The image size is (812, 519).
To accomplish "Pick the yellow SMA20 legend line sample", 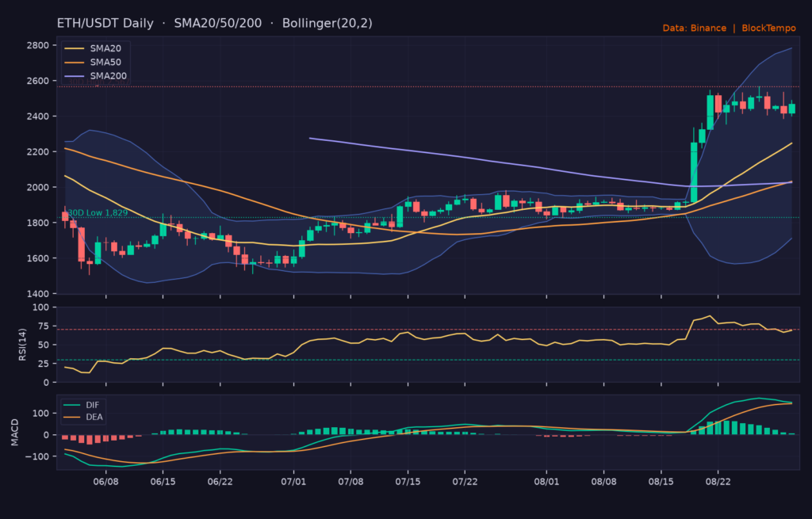I will click(x=74, y=48).
